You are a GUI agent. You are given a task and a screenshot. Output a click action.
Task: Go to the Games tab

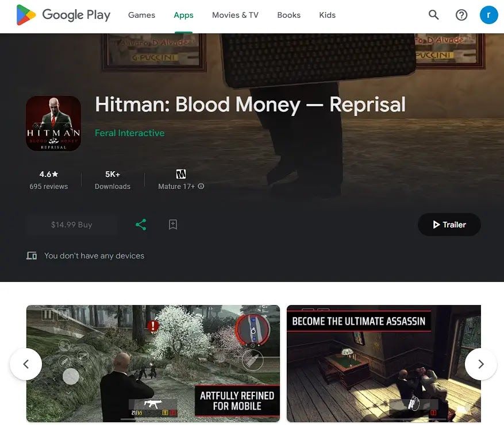point(141,15)
